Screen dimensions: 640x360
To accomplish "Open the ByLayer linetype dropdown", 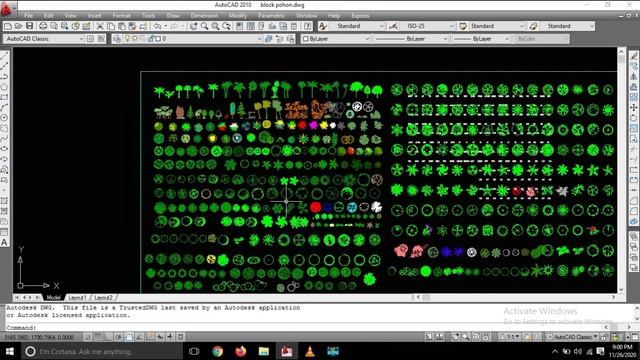I will click(411, 39).
